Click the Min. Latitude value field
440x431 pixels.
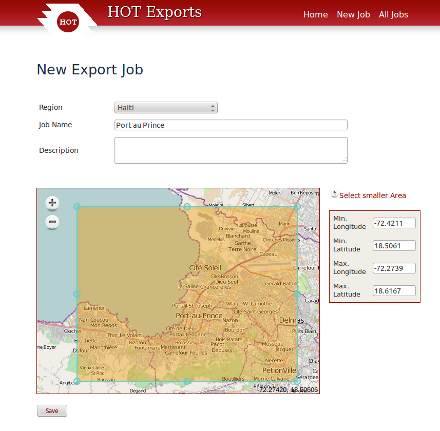pos(394,246)
